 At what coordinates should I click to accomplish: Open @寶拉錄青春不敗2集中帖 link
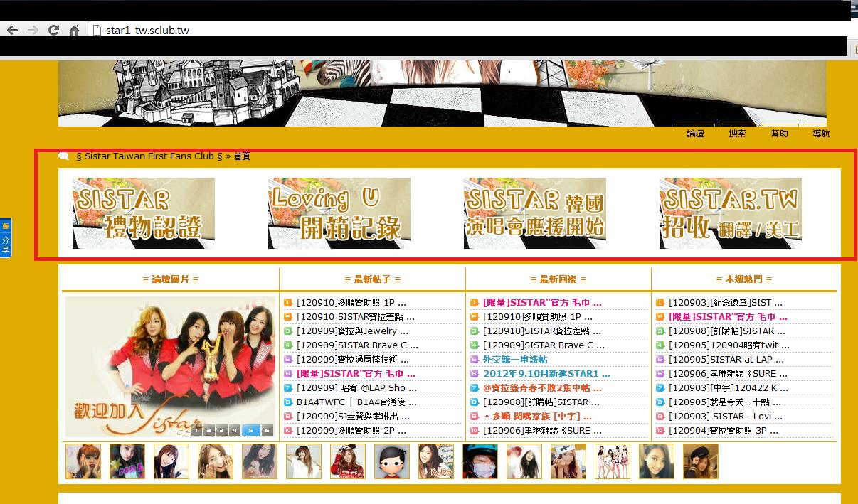[x=542, y=388]
